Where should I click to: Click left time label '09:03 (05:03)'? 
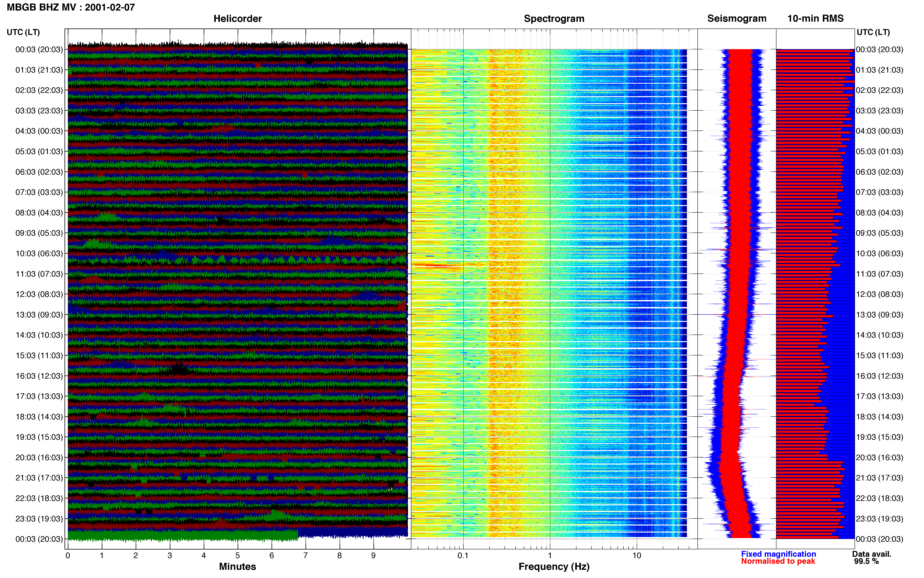coord(39,233)
